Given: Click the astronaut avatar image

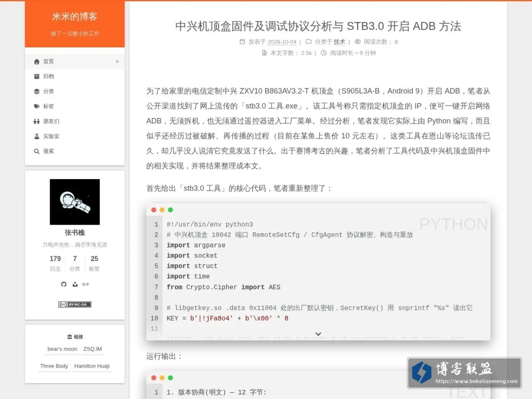Looking at the screenshot, I should [x=74, y=202].
